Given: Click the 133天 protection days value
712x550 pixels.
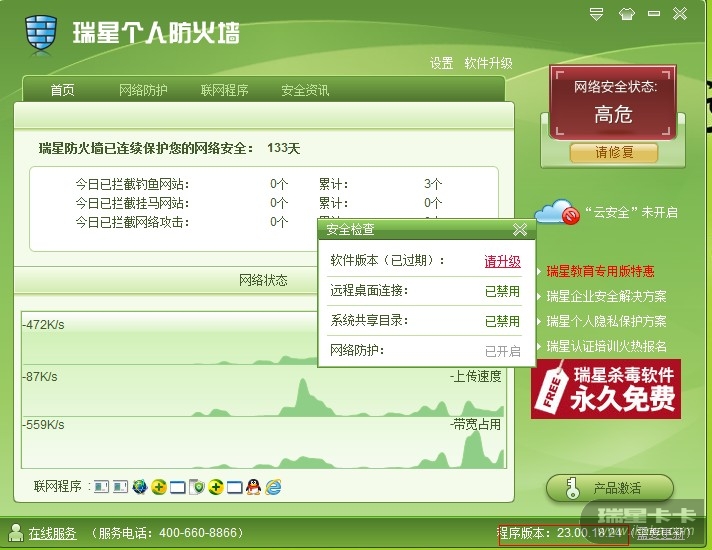Looking at the screenshot, I should pos(283,148).
